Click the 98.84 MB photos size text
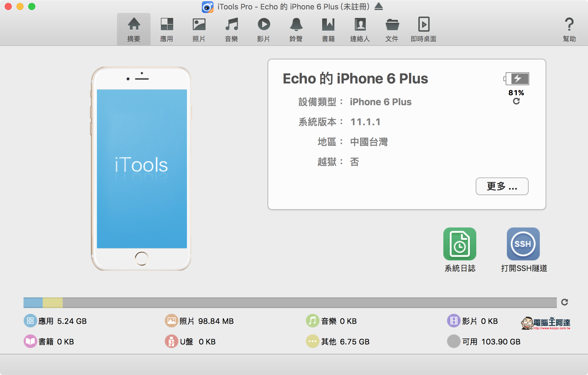 point(216,321)
